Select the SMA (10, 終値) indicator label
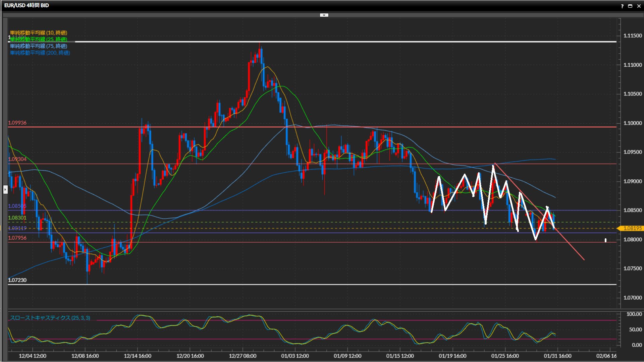This screenshot has width=644, height=362. click(39, 33)
